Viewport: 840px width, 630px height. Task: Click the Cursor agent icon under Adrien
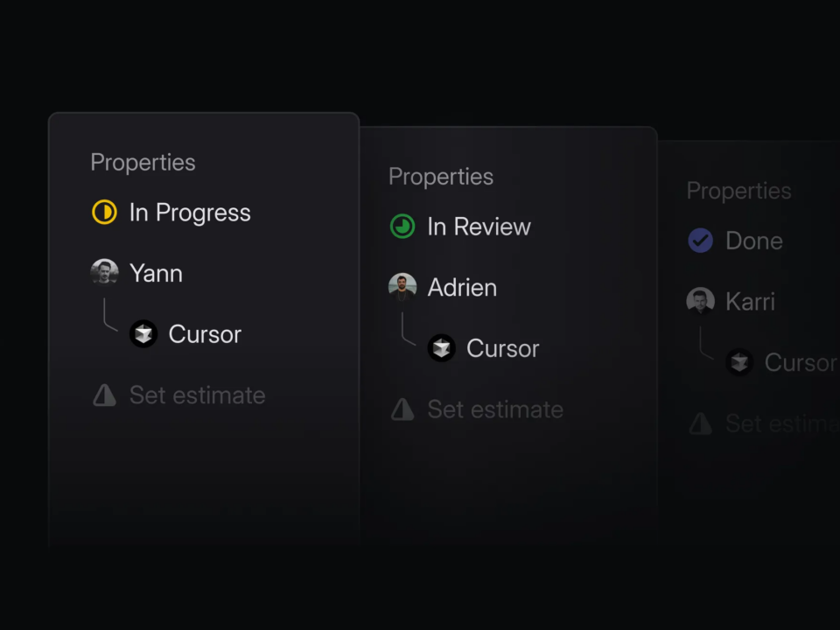441,348
